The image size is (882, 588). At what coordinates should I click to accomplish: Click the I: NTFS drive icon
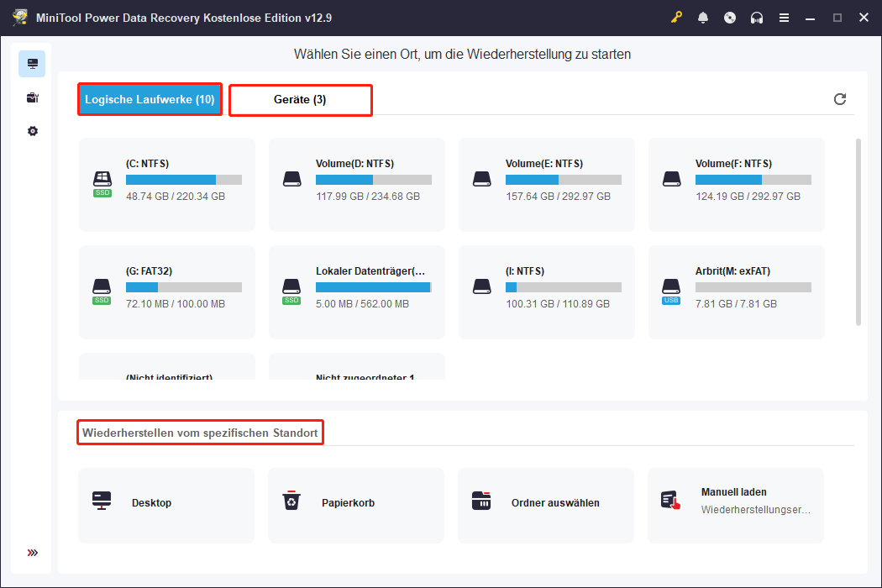tap(482, 287)
